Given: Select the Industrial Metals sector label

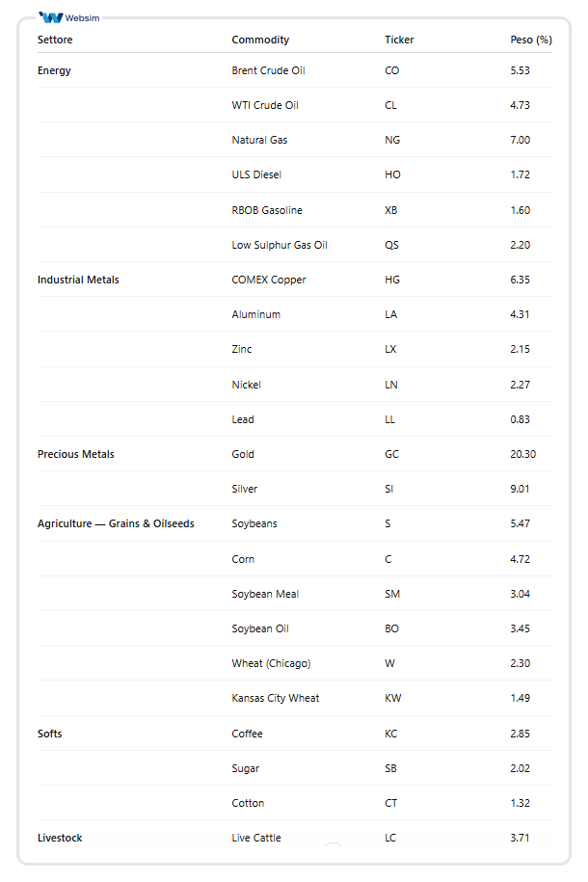Looking at the screenshot, I should pos(78,280).
